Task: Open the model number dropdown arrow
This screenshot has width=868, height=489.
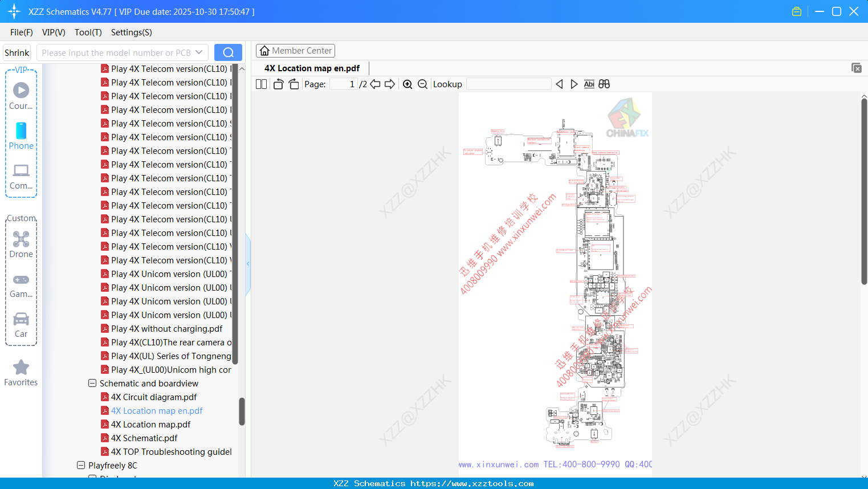Action: [x=199, y=52]
